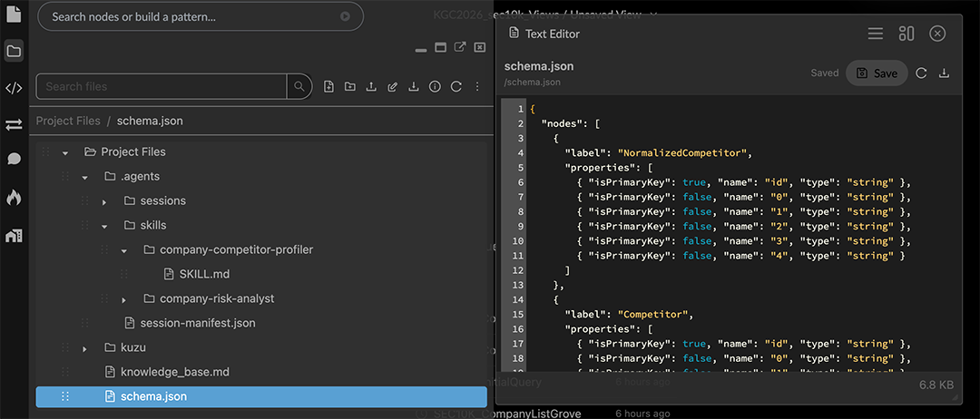Reload schema.json in Text Editor
The width and height of the screenshot is (980, 419).
(921, 73)
